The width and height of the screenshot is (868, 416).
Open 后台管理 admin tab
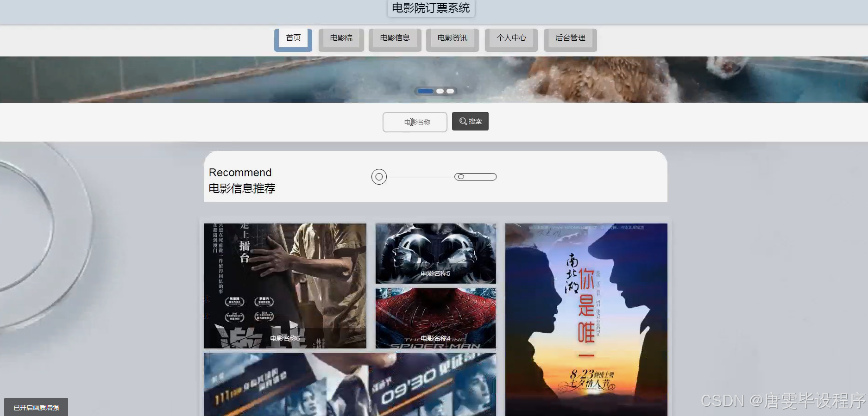571,40
